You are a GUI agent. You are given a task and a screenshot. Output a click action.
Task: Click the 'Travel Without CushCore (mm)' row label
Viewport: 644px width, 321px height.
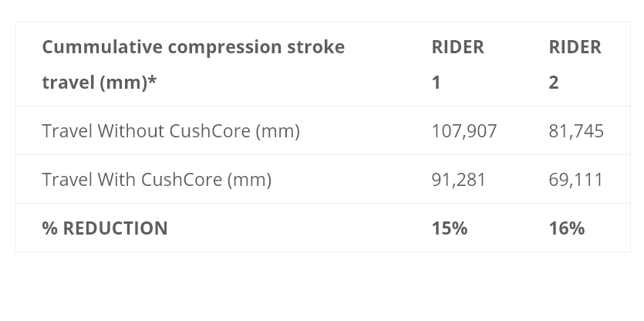point(171,131)
